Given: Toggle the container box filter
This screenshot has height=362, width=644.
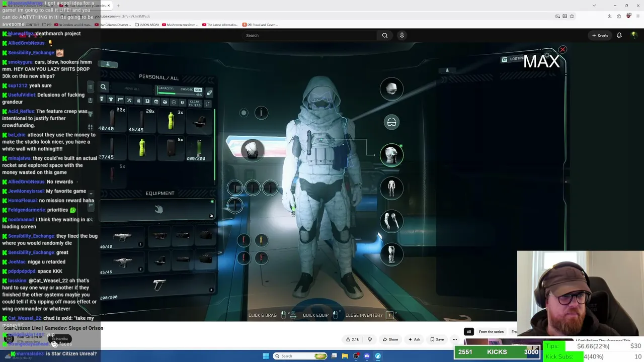Looking at the screenshot, I should pos(165,102).
